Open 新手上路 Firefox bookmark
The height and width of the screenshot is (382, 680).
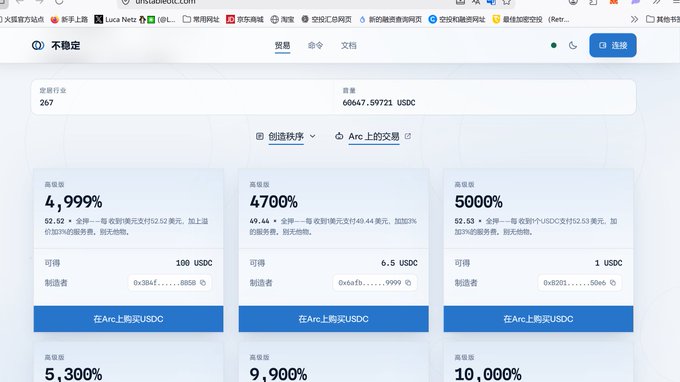tap(69, 20)
